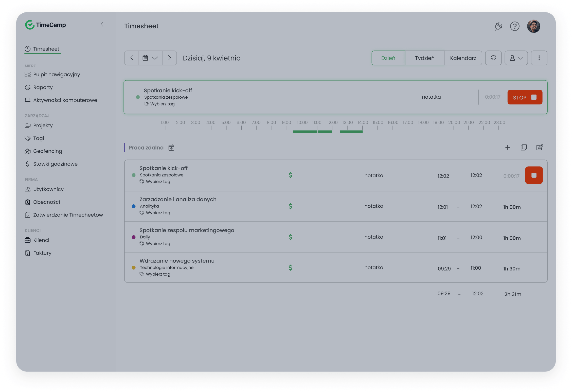Choose tag for Wdrażanie nowego systemu

coord(155,274)
